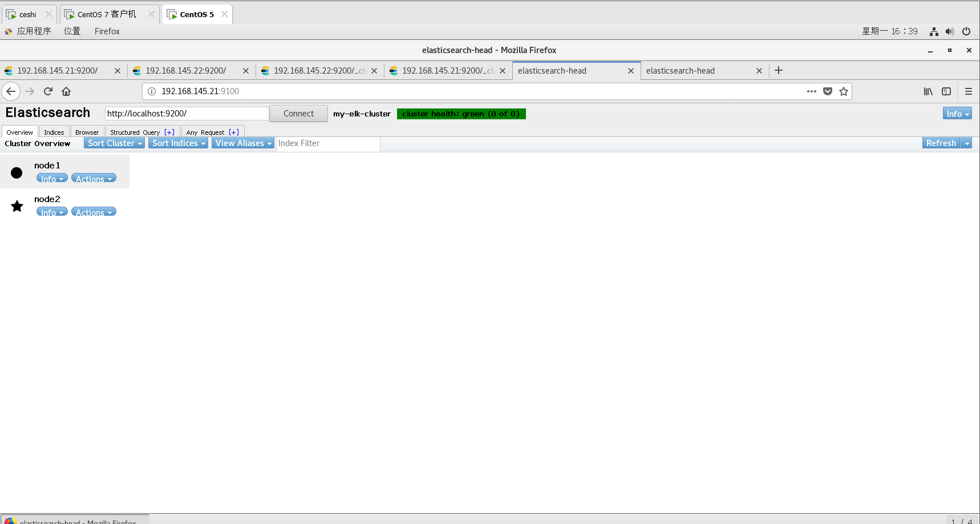This screenshot has height=524, width=980.
Task: Open node1 Info dropdown
Action: point(52,179)
